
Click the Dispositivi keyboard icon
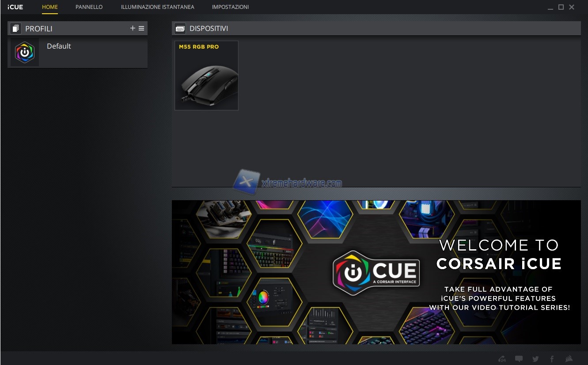tap(180, 29)
